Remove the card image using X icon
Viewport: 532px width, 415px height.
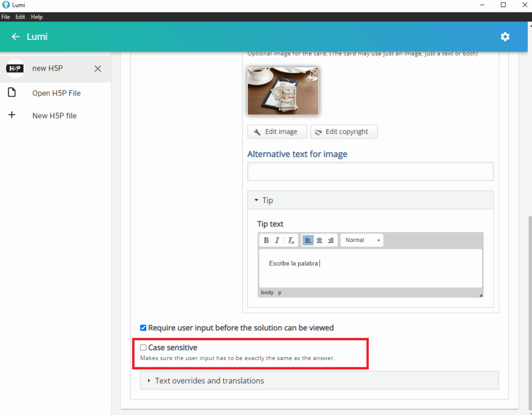(314, 72)
